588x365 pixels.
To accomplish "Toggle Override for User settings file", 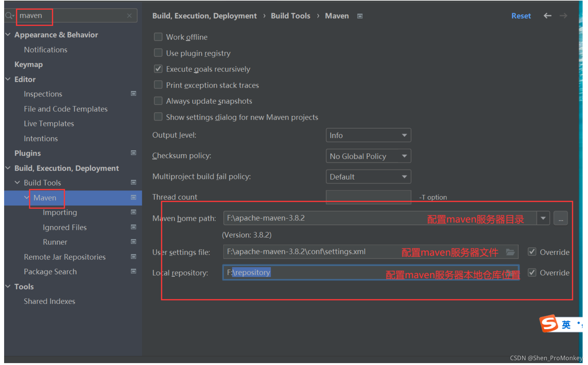I will pos(532,252).
